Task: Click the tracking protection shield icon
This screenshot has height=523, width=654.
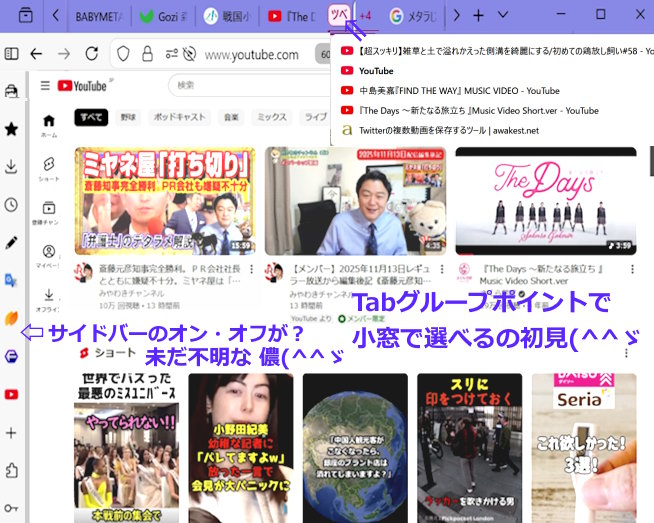Action: [x=123, y=54]
